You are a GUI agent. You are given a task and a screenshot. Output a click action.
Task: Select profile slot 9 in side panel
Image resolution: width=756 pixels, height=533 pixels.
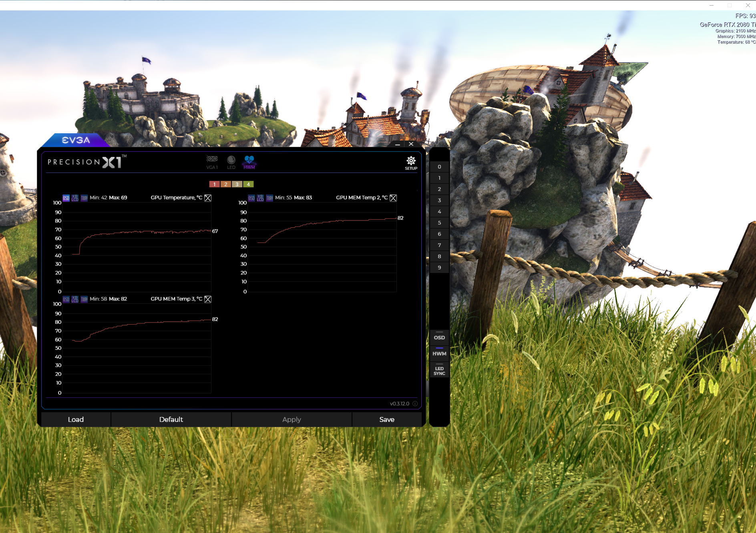[x=439, y=268]
